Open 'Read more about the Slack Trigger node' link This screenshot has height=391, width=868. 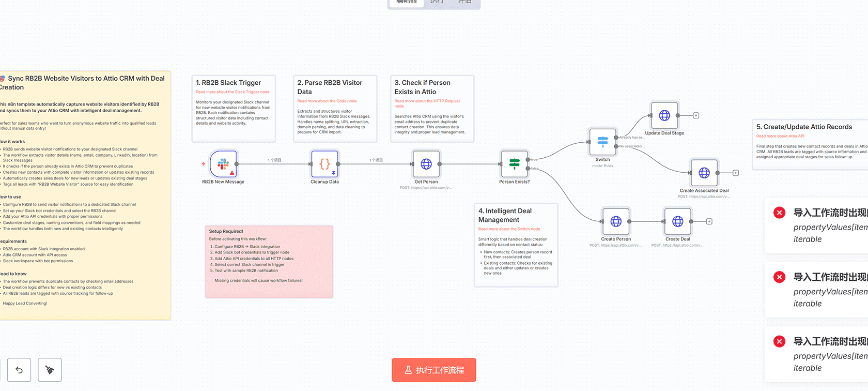[x=233, y=92]
